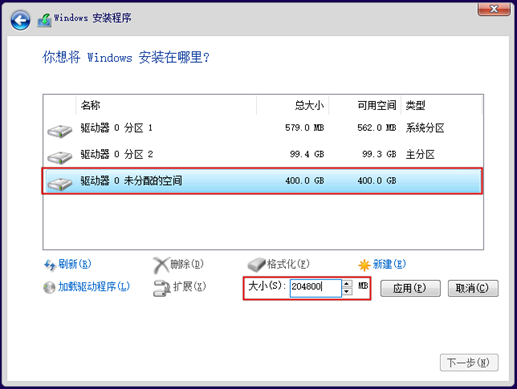Click the load driver disc icon
The width and height of the screenshot is (517, 389).
[49, 287]
